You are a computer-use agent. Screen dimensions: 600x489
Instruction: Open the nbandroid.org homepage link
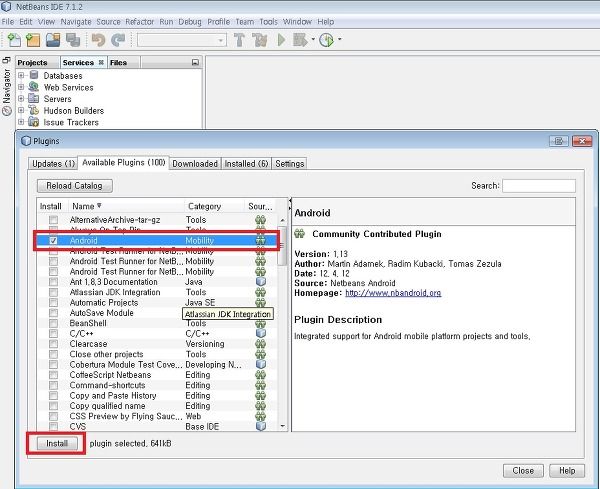pyautogui.click(x=393, y=293)
